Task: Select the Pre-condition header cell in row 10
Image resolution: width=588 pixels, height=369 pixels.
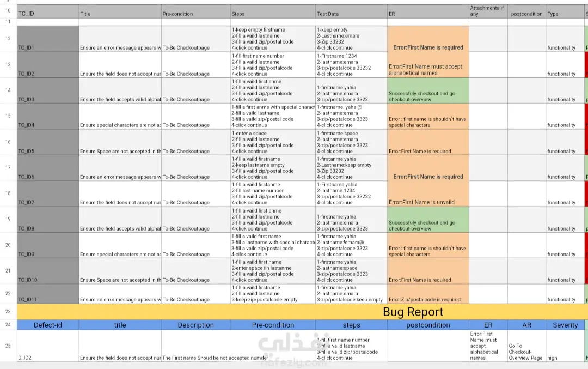Action: click(x=196, y=11)
